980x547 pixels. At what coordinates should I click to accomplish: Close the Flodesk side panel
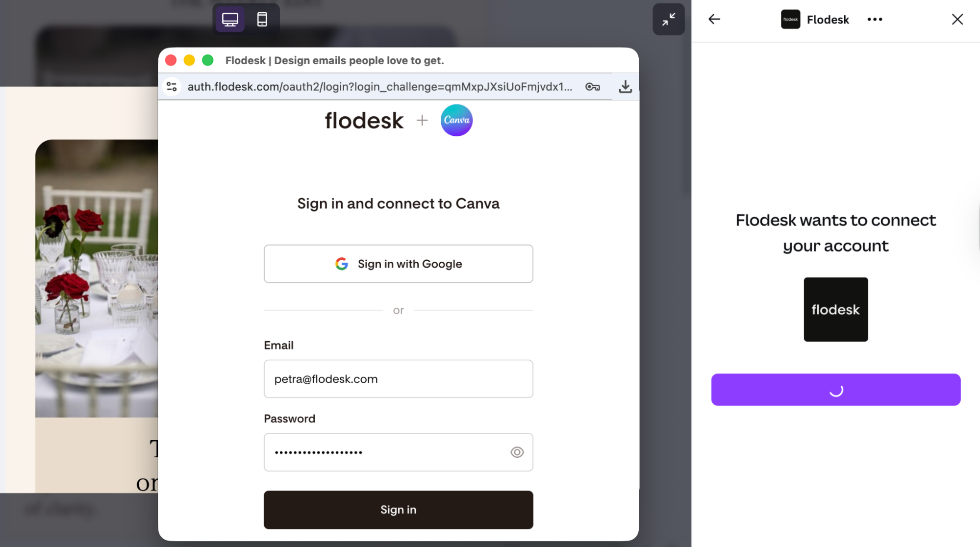(957, 20)
